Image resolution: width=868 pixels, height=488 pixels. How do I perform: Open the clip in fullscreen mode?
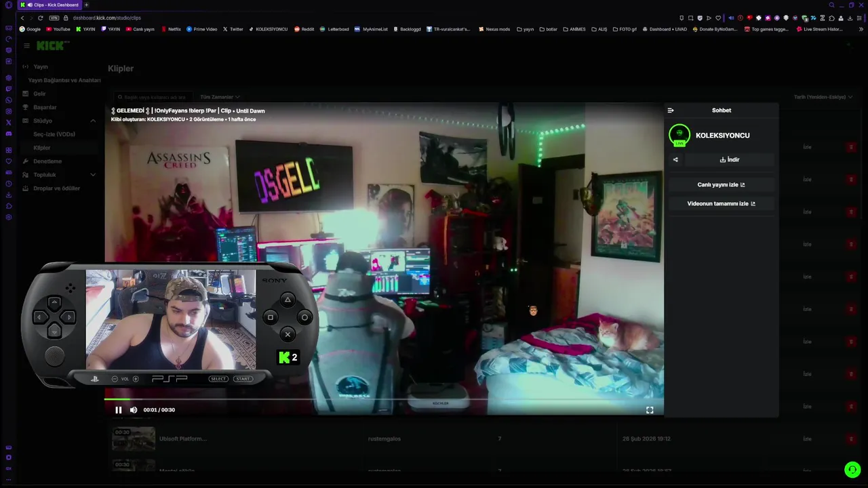650,409
